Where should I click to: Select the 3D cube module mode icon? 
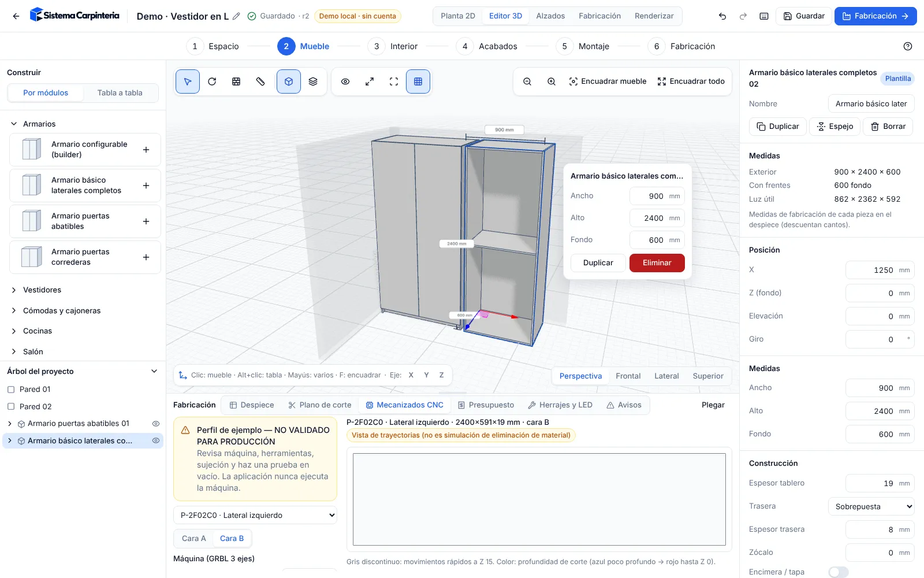pos(289,81)
